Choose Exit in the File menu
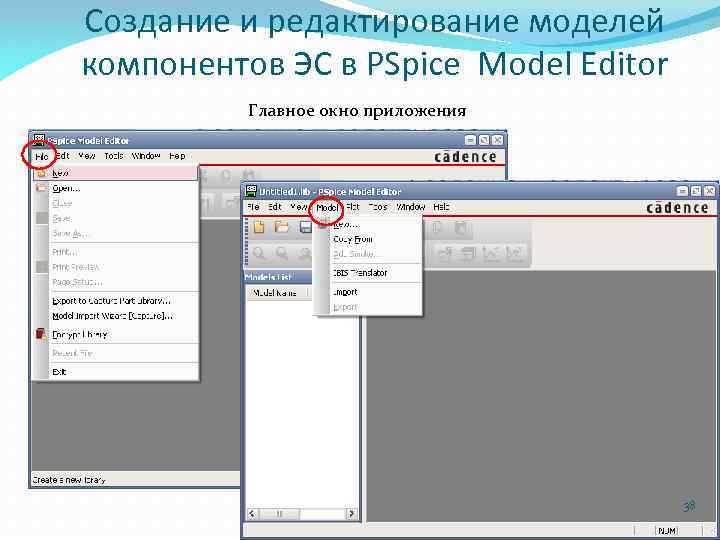 click(x=115, y=371)
